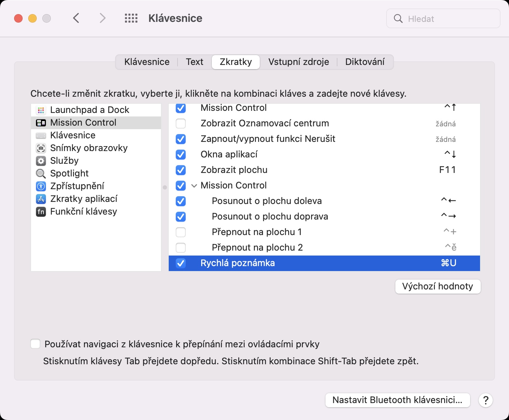Enable Zobrazit Oznamovací centrum checkbox

[181, 124]
